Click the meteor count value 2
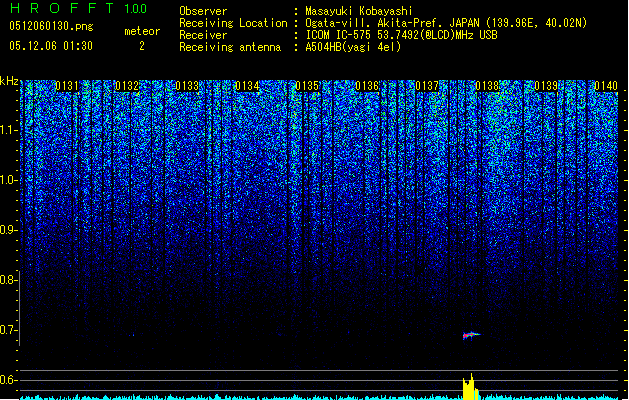 click(x=142, y=46)
